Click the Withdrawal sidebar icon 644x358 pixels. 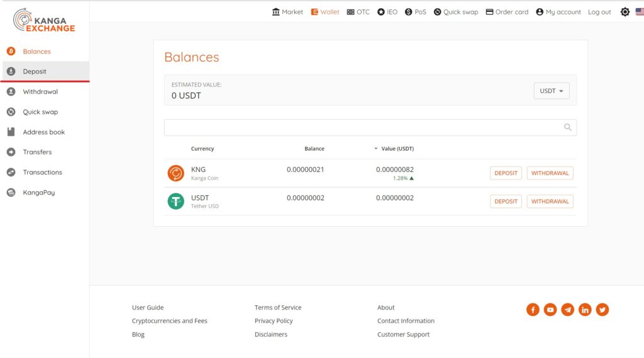(x=11, y=92)
